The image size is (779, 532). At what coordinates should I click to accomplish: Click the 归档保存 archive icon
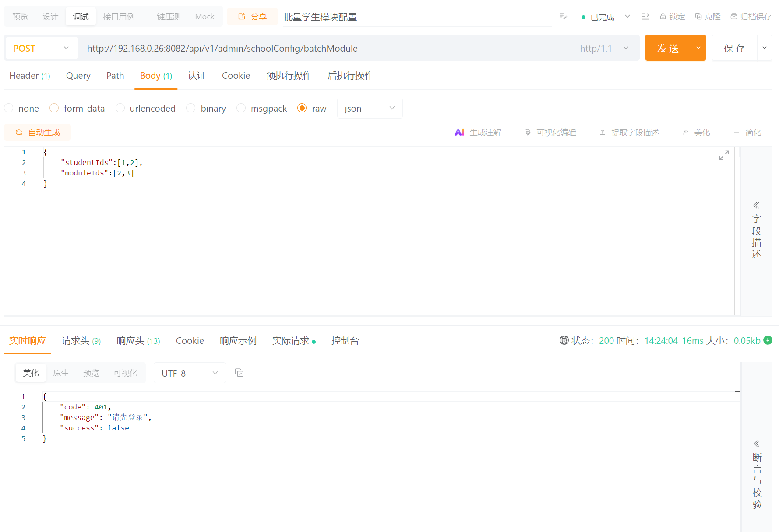pyautogui.click(x=734, y=16)
